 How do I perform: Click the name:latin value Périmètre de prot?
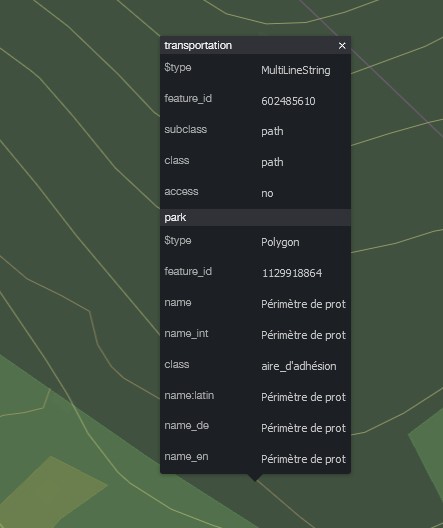pyautogui.click(x=303, y=397)
